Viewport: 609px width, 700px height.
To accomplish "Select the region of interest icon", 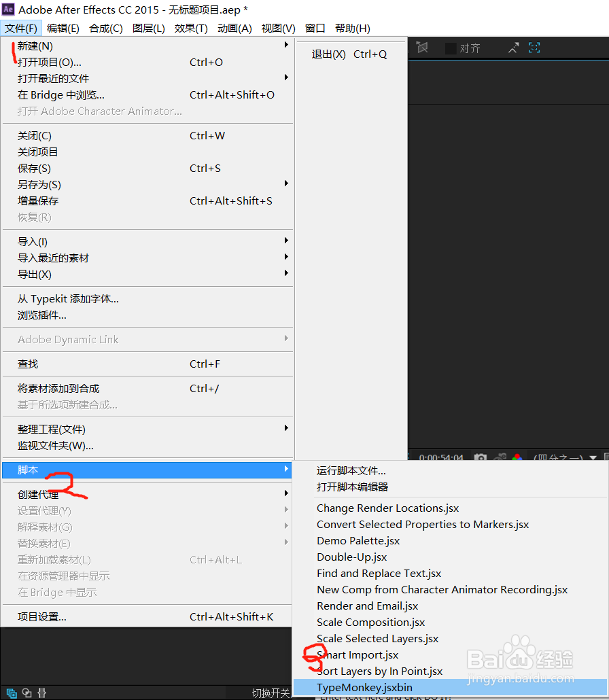I will (534, 48).
